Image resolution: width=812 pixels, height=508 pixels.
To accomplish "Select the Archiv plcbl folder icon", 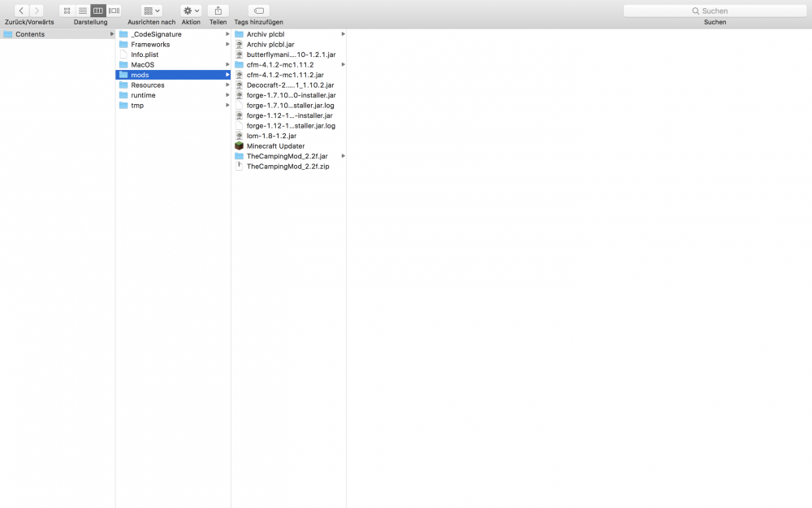I will tap(239, 34).
